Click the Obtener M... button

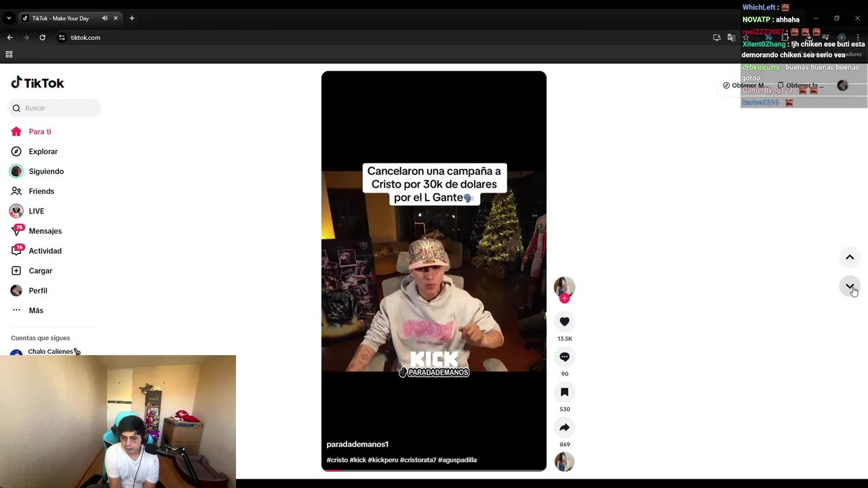click(746, 85)
